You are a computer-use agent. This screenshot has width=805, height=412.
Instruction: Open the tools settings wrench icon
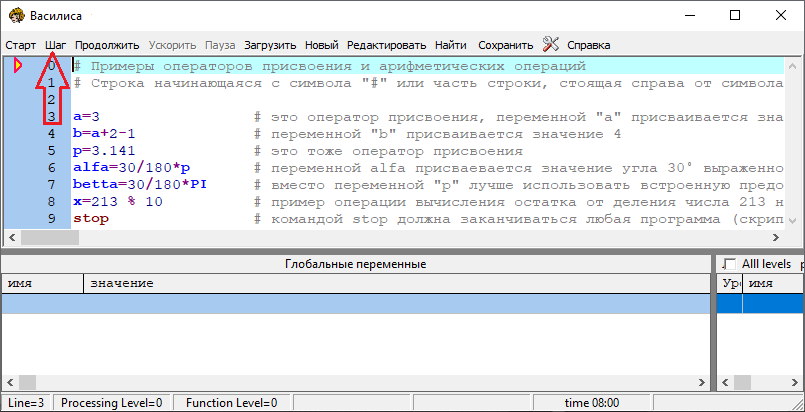pos(550,44)
